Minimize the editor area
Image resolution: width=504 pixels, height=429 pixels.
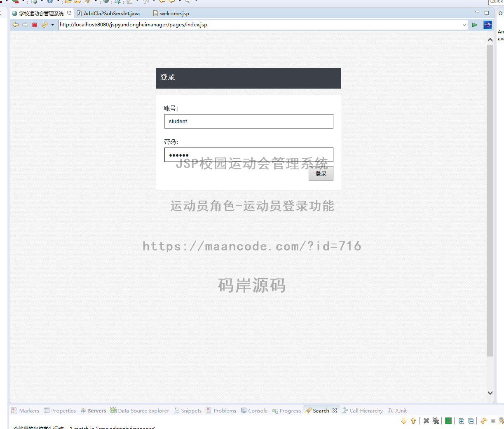point(477,12)
